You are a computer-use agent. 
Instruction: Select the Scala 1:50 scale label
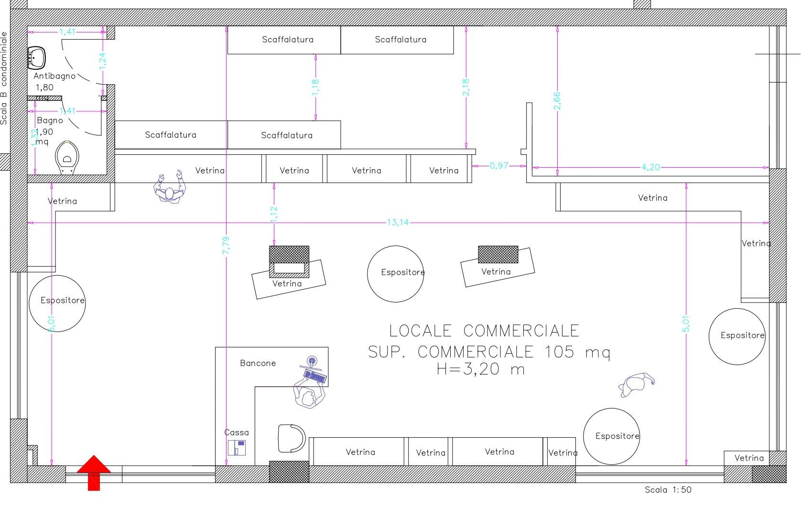[668, 490]
